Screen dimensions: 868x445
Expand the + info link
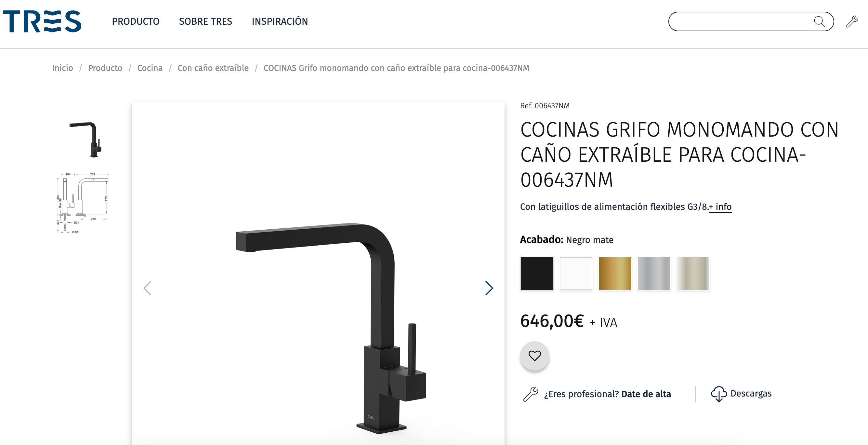click(720, 207)
